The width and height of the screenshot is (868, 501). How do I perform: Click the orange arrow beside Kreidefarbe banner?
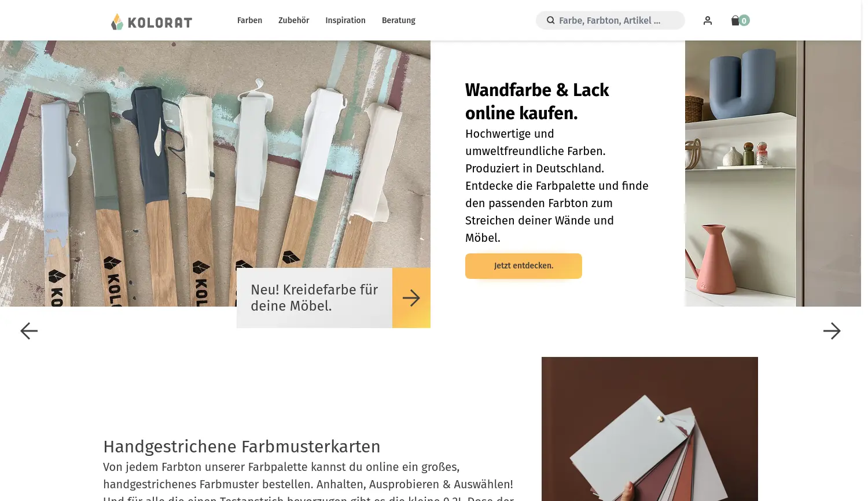pyautogui.click(x=411, y=298)
